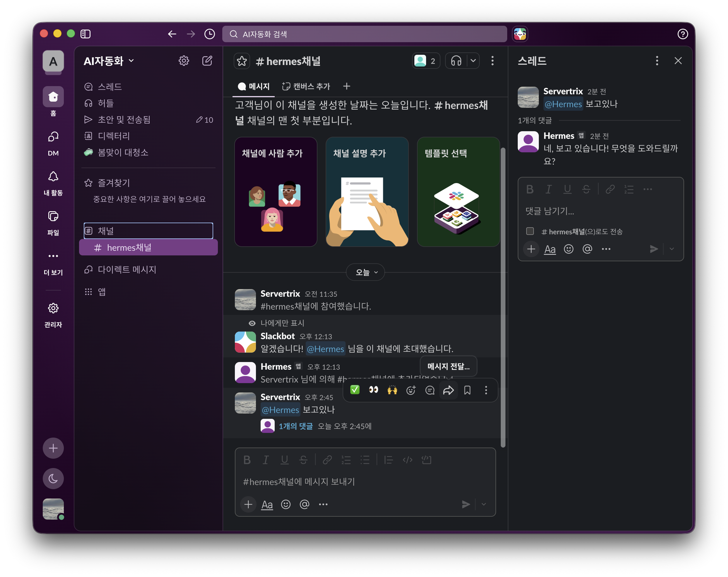This screenshot has width=728, height=577.
Task: Check the 'hermes채널(으)로도 전송' checkbox
Action: [x=530, y=231]
